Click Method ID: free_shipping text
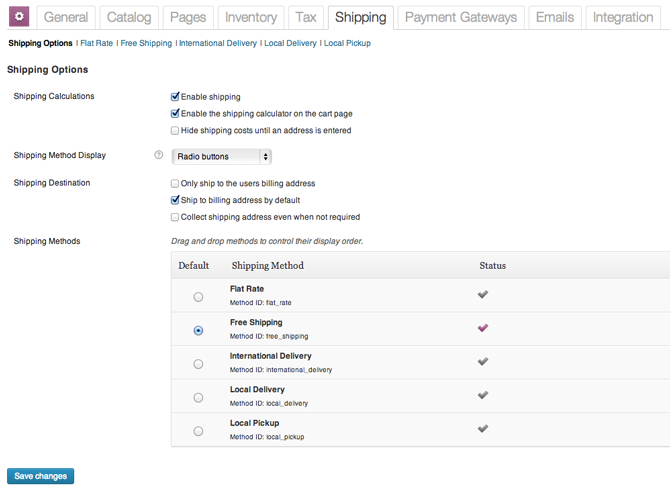 (x=269, y=336)
